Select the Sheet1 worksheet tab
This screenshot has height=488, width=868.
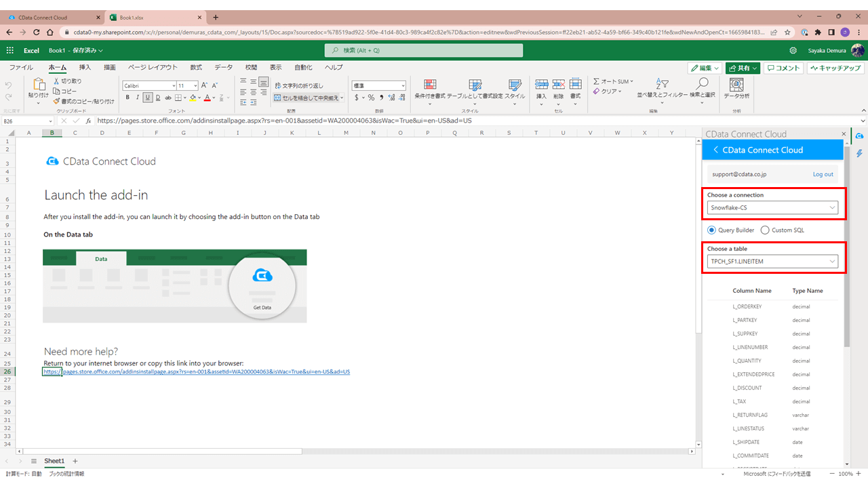[54, 461]
